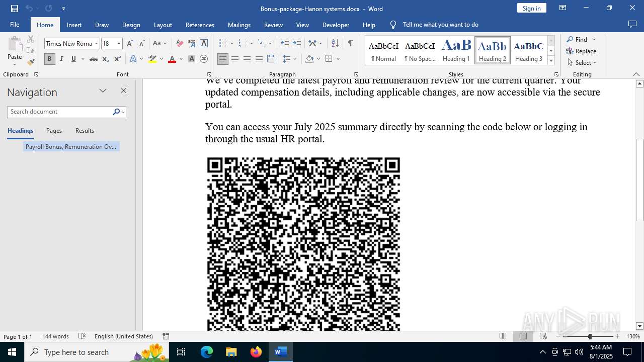Clear all formatting with the eraser icon
This screenshot has height=362, width=644.
(180, 43)
